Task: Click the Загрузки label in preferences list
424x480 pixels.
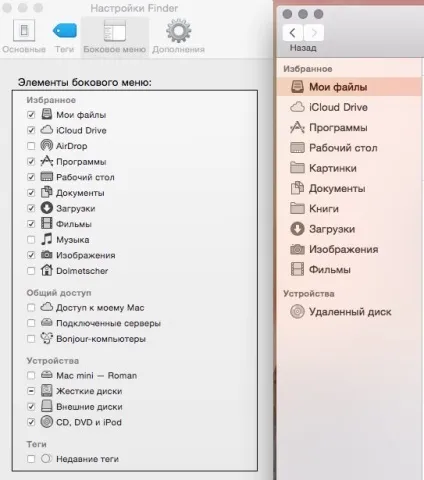Action: pos(76,209)
